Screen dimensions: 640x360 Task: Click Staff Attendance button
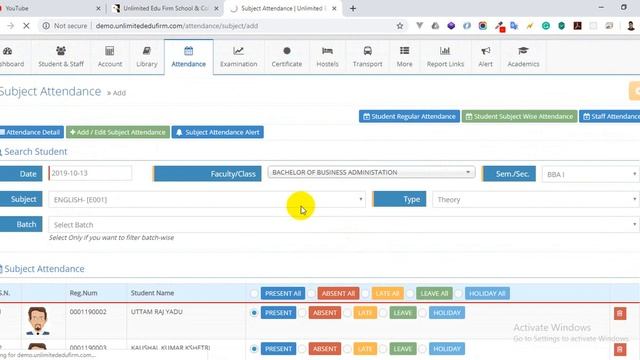(x=610, y=116)
